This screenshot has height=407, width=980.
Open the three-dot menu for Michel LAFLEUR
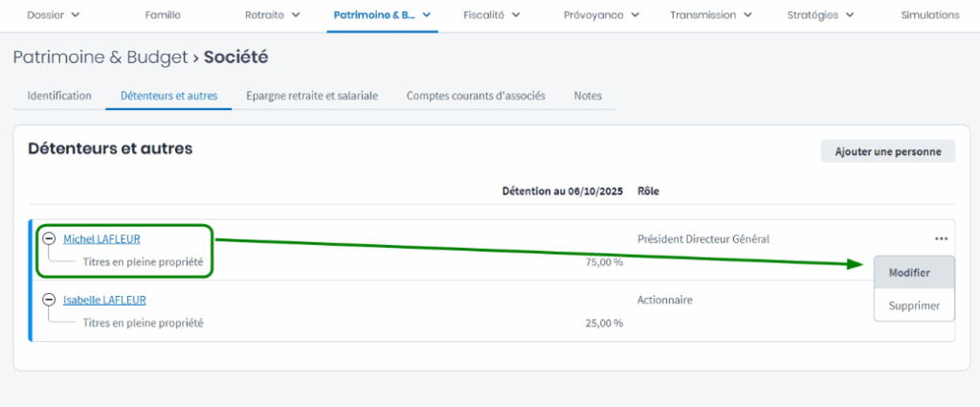point(942,238)
